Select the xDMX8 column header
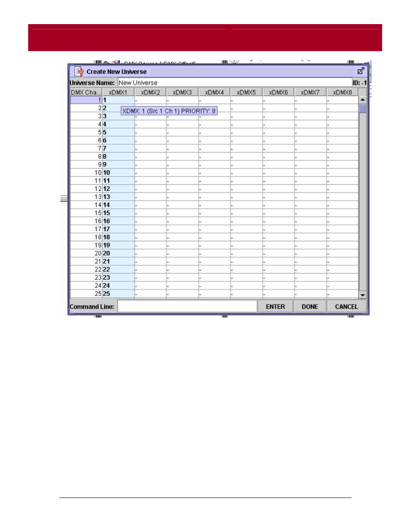 coord(342,92)
